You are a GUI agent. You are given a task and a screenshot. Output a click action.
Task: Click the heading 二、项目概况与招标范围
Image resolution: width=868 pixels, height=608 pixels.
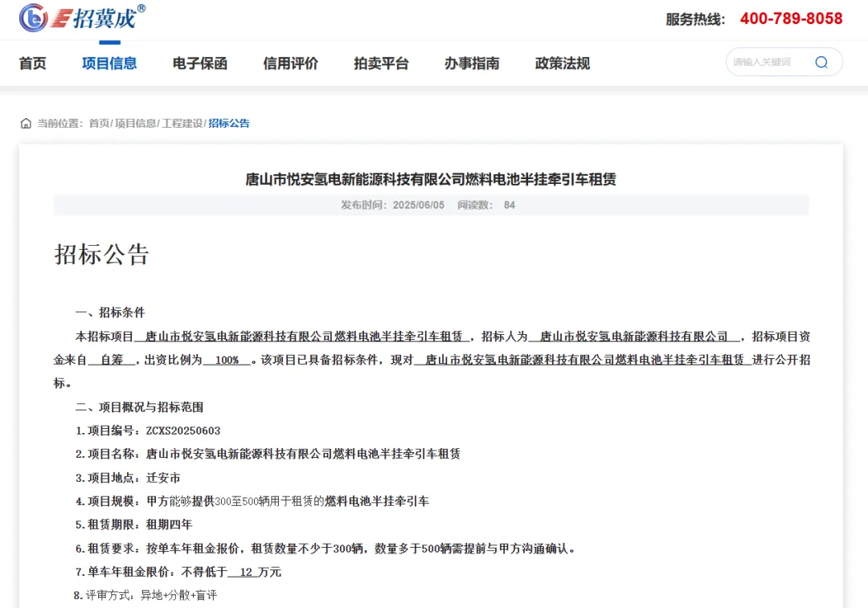pyautogui.click(x=140, y=408)
